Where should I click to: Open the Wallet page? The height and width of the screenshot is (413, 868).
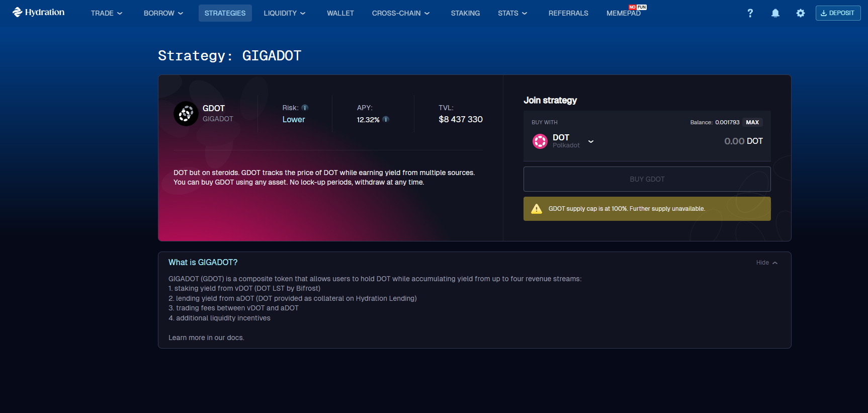coord(340,13)
